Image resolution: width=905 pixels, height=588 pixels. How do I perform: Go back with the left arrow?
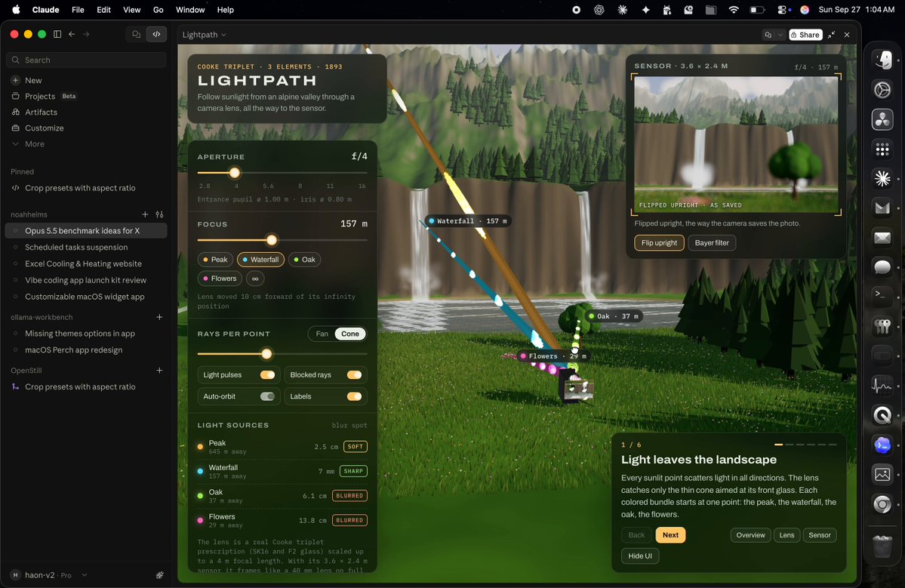[72, 34]
